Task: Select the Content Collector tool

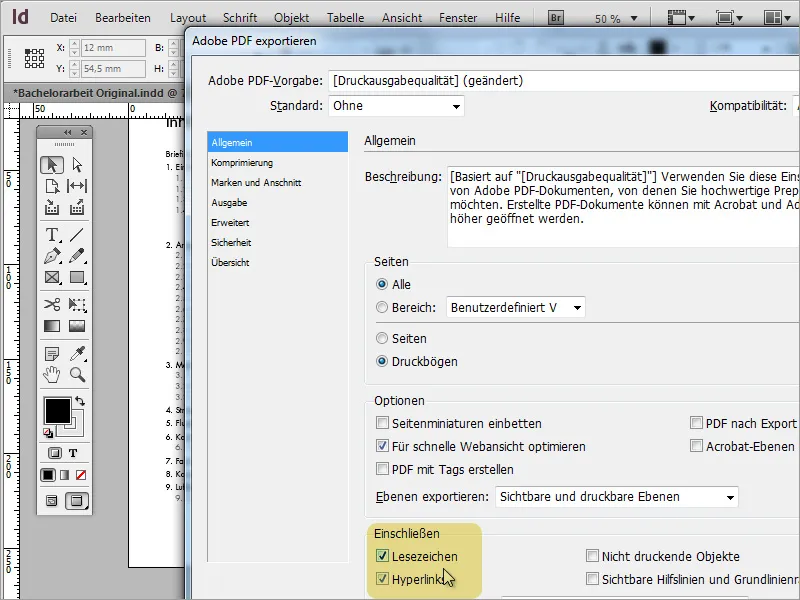Action: click(52, 207)
